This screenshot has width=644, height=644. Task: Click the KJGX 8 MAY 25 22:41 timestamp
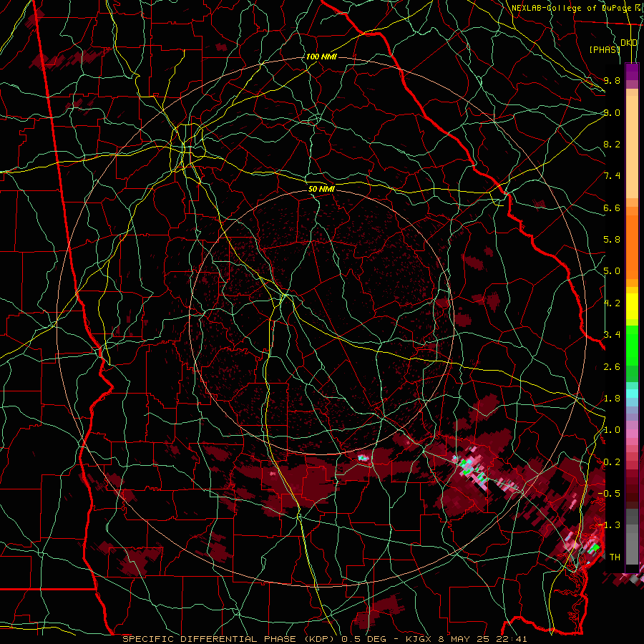466,639
